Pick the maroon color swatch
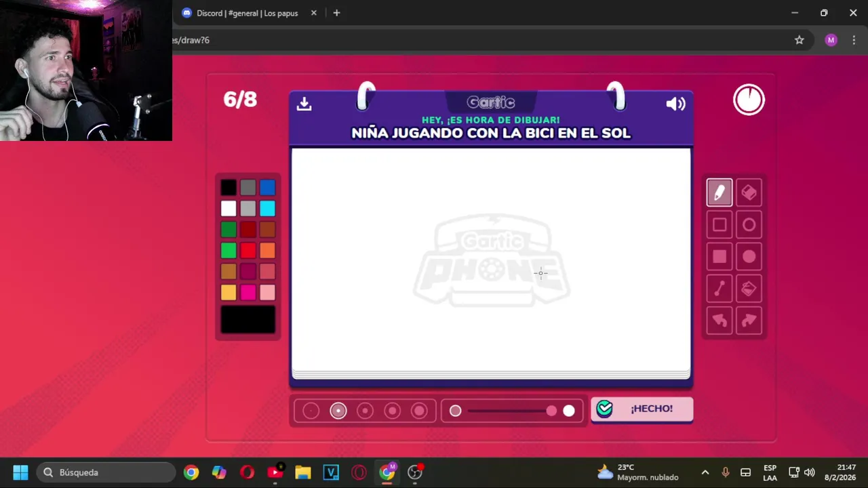The height and width of the screenshot is (488, 868). [x=248, y=272]
